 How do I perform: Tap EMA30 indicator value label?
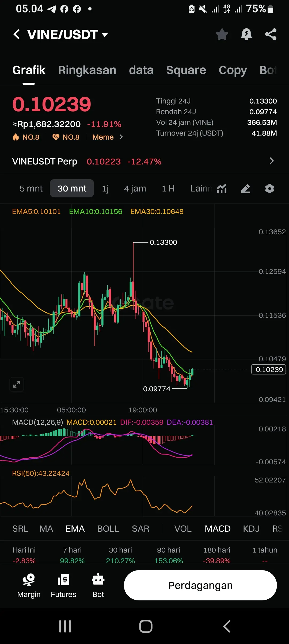click(x=157, y=212)
